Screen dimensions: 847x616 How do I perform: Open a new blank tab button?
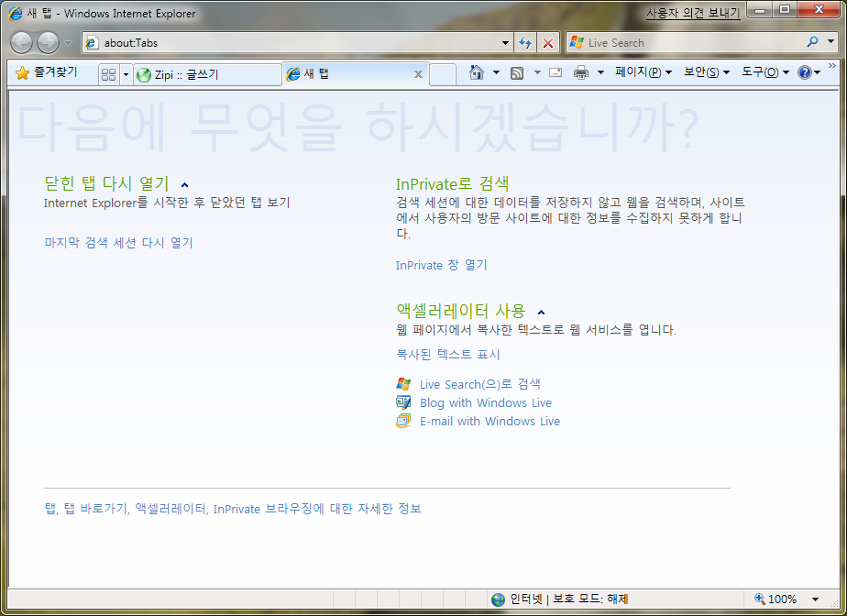(443, 74)
